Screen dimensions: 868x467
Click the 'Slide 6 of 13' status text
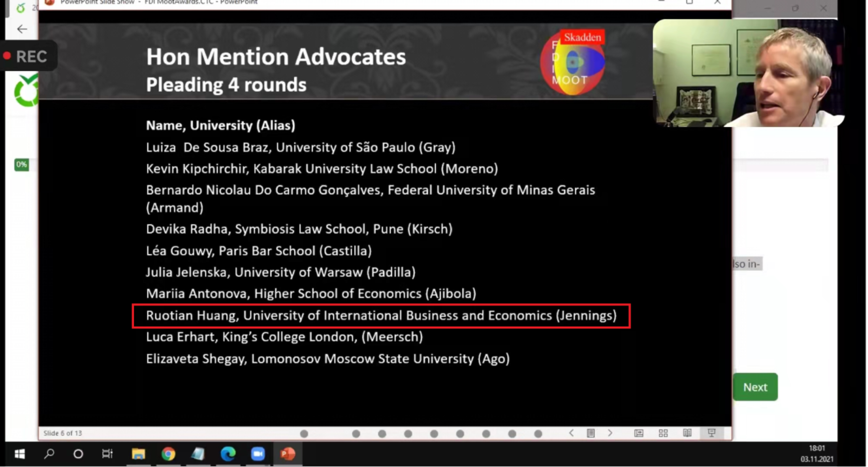coord(63,433)
